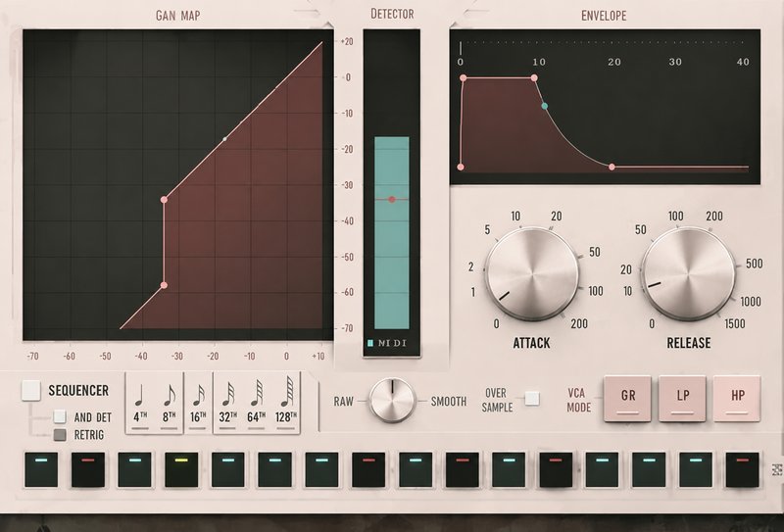
Task: Select the 8th note division
Action: click(170, 403)
